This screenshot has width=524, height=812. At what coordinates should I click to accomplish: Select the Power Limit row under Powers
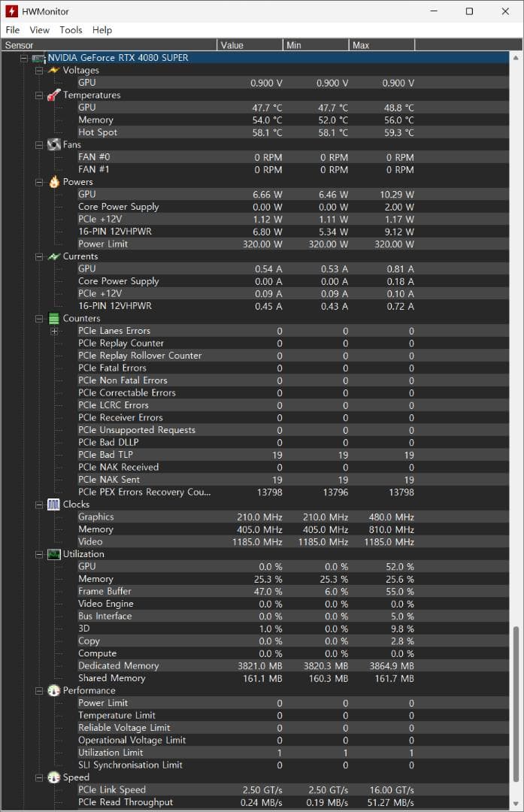[292, 244]
